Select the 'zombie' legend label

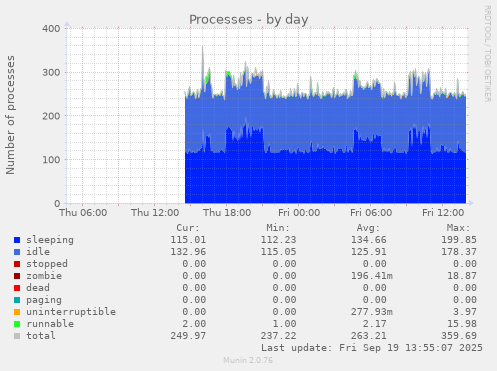[x=44, y=276]
